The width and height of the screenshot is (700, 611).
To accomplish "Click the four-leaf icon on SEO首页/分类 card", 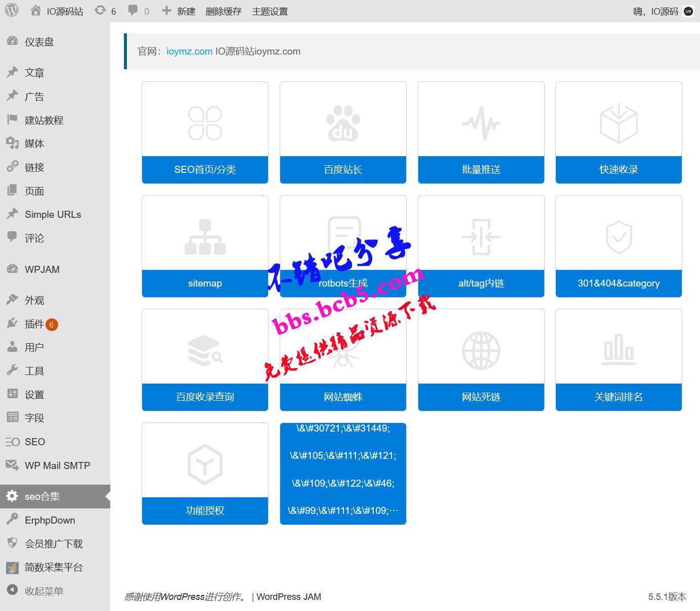I will pyautogui.click(x=205, y=123).
